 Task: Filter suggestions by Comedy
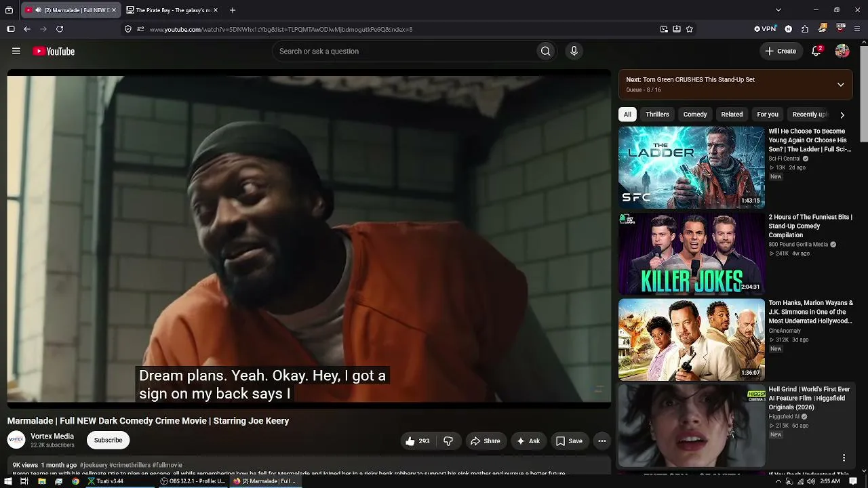pos(695,115)
